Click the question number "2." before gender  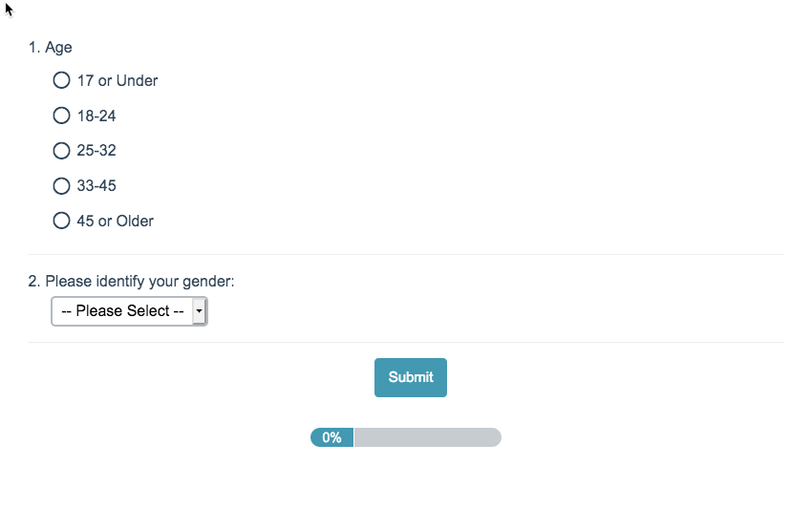pos(34,281)
